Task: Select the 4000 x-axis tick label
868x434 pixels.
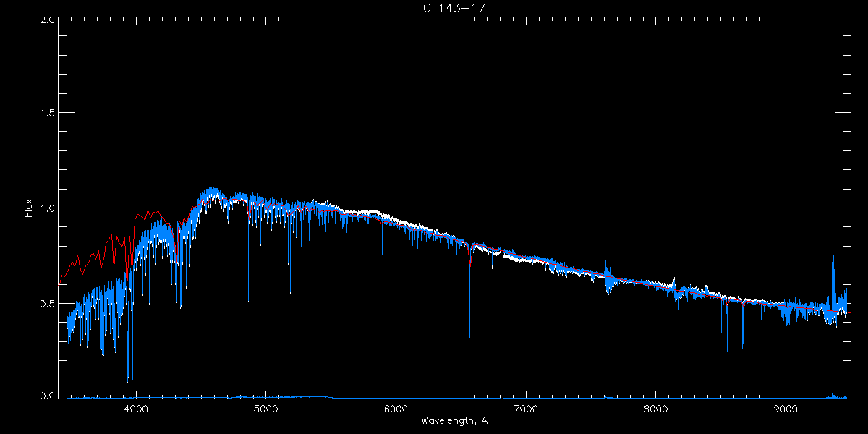Action: pyautogui.click(x=136, y=409)
